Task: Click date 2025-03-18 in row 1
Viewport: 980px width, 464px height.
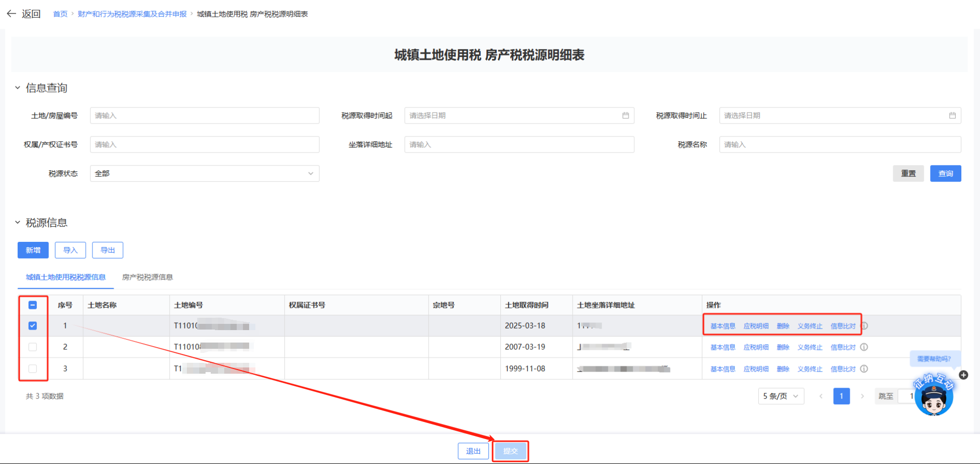Action: [x=525, y=326]
